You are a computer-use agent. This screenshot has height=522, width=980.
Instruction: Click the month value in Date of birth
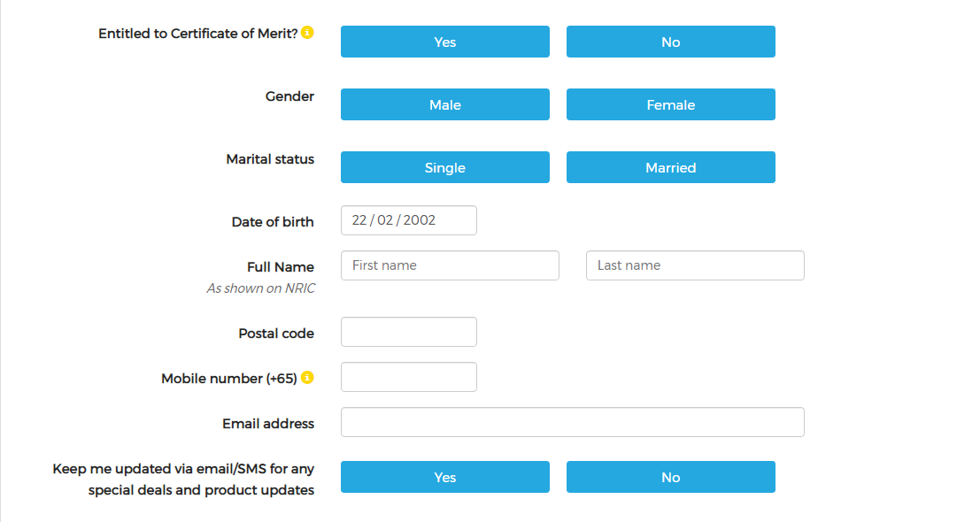pyautogui.click(x=385, y=220)
